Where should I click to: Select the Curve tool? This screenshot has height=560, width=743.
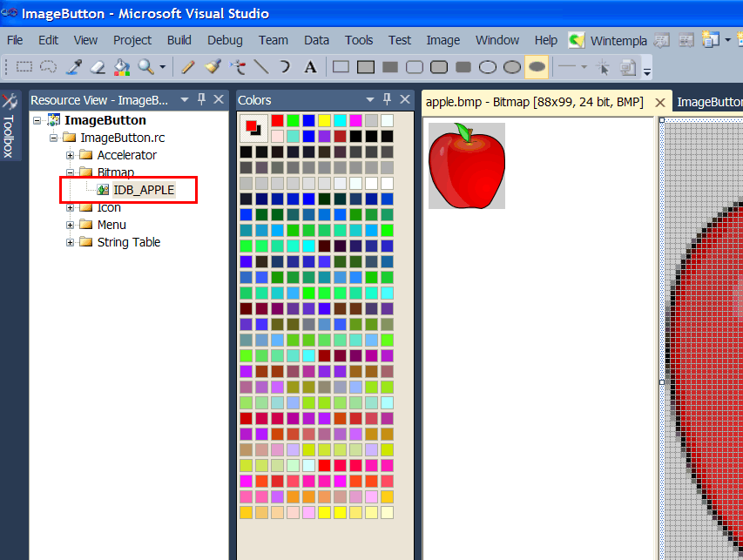285,67
